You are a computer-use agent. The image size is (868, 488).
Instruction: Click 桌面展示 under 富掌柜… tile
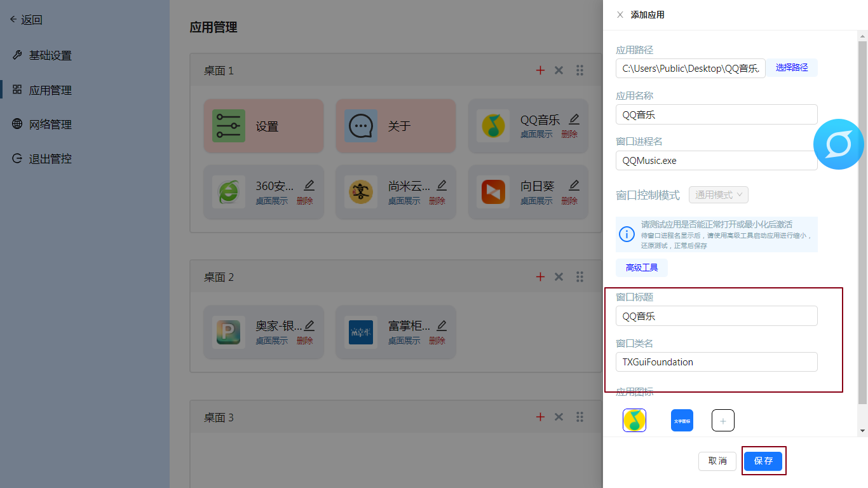[x=404, y=341]
